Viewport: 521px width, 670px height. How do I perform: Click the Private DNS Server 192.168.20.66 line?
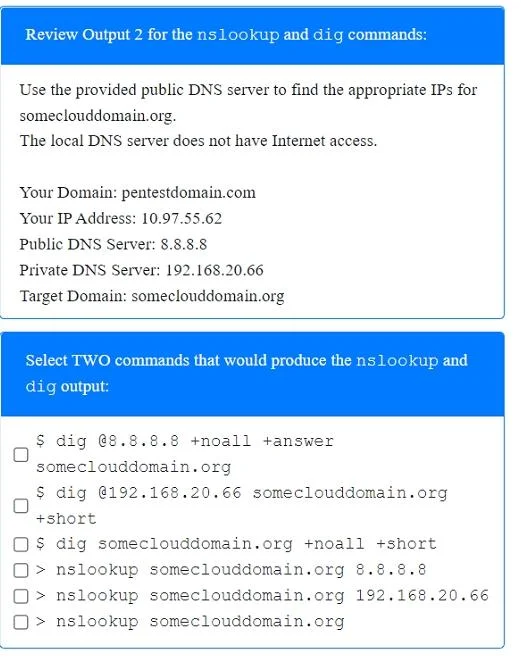pos(141,270)
